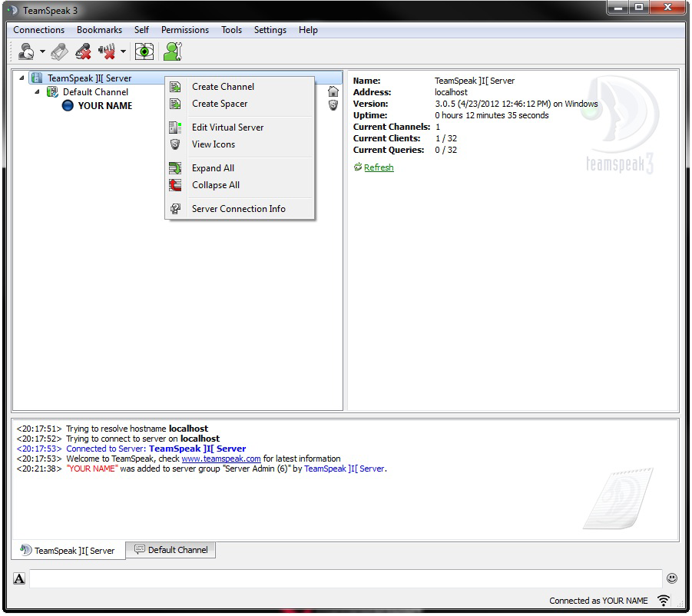Choose Server Connection Info menu entry
The height and width of the screenshot is (616, 692).
[x=240, y=209]
